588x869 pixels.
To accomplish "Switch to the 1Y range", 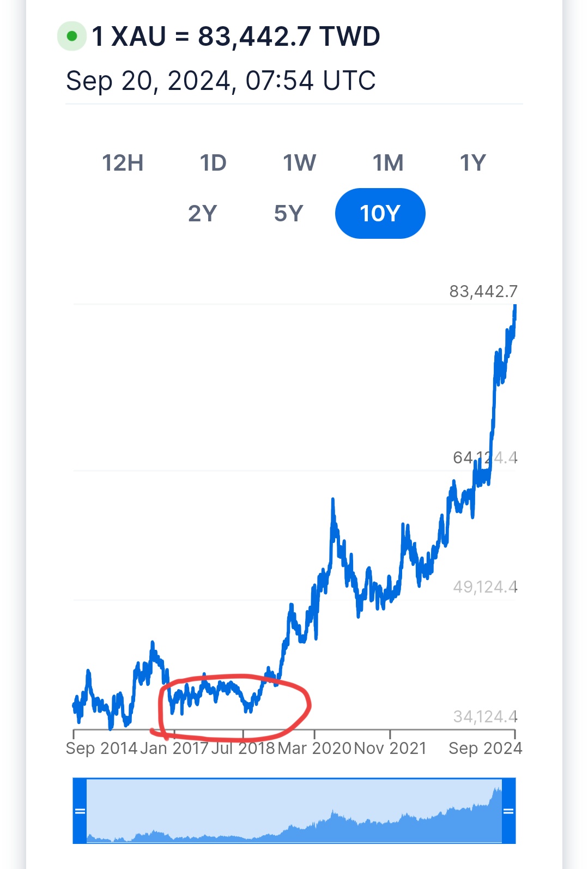I will pos(472,163).
